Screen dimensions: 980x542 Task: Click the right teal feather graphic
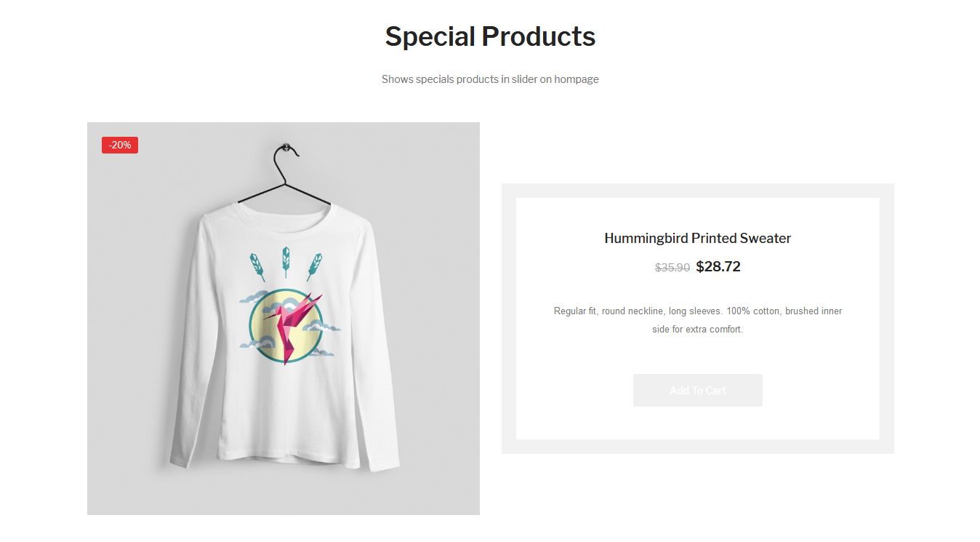[315, 266]
